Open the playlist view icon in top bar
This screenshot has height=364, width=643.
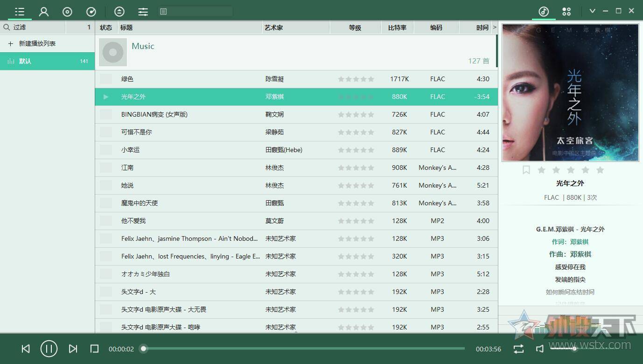[x=19, y=11]
